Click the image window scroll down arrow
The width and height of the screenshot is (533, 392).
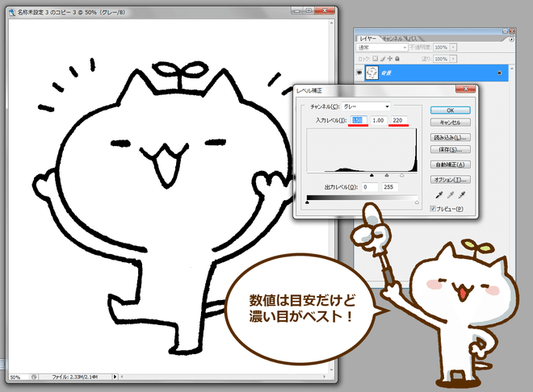(x=332, y=369)
